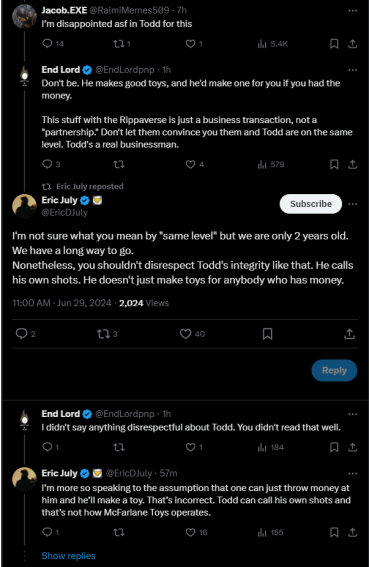369x567 pixels.
Task: Share Jacob.EXE's tweet via upload icon
Action: point(352,44)
